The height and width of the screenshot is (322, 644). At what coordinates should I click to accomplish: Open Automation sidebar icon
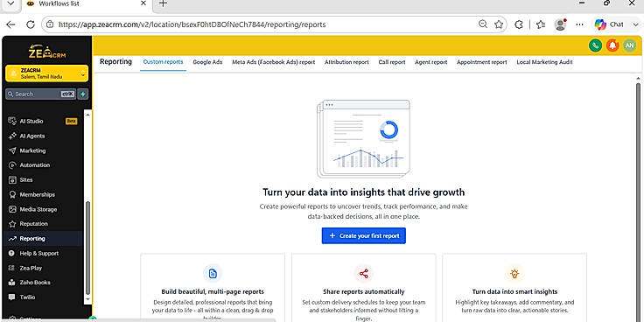tap(12, 165)
